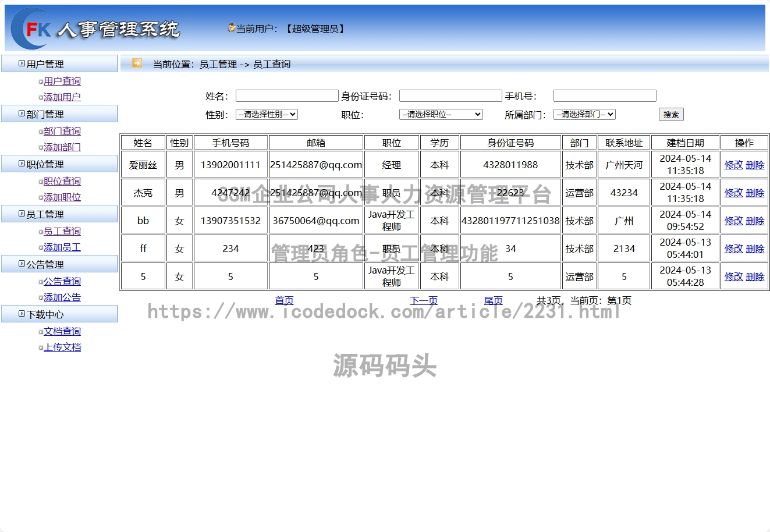Expand the 部门管理 menu section

tap(59, 114)
